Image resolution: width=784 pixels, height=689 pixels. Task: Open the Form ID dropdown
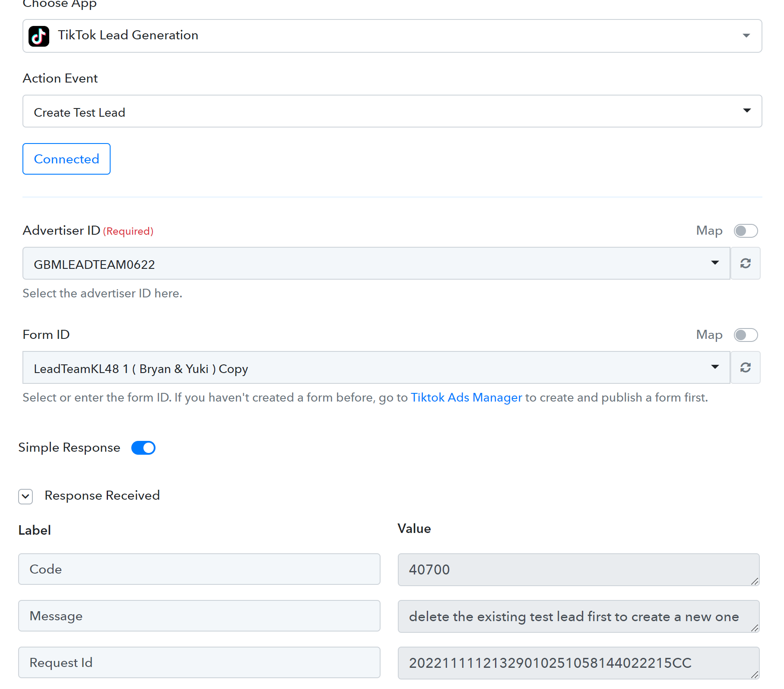click(x=376, y=367)
